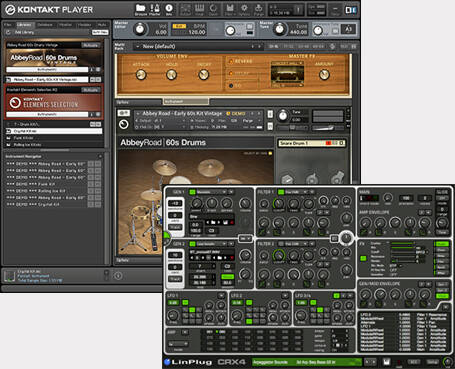455x369 pixels.
Task: Toggle the Reverb LED in Master FX
Action: [231, 61]
